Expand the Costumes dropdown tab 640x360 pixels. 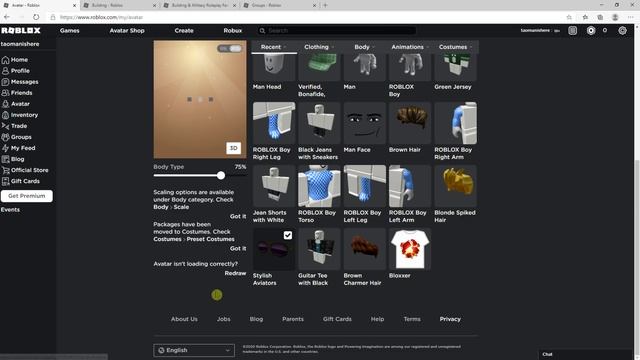(x=456, y=47)
